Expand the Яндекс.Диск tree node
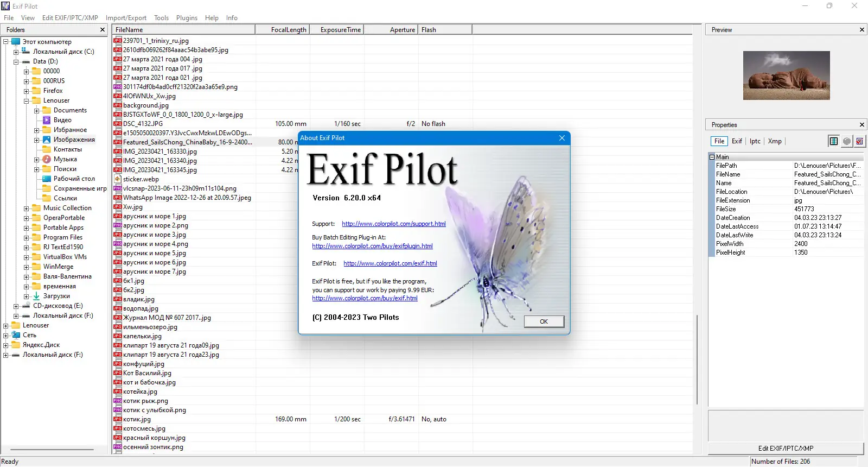The height and width of the screenshot is (467, 868). click(5, 345)
